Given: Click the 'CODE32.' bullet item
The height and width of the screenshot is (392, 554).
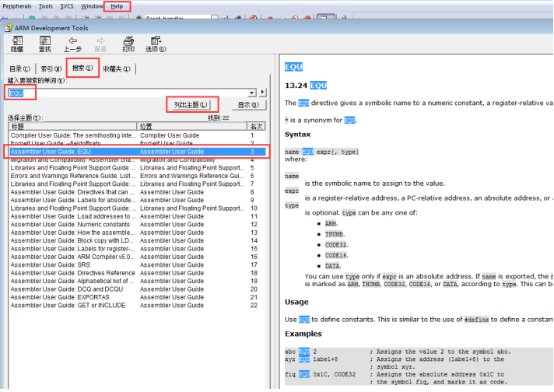Looking at the screenshot, I should [336, 245].
